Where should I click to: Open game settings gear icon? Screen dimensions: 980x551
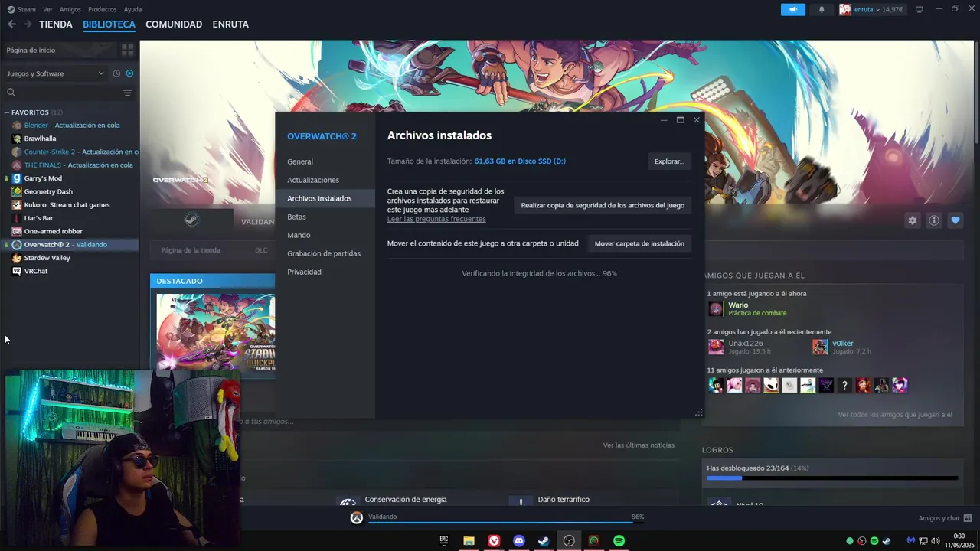click(912, 220)
